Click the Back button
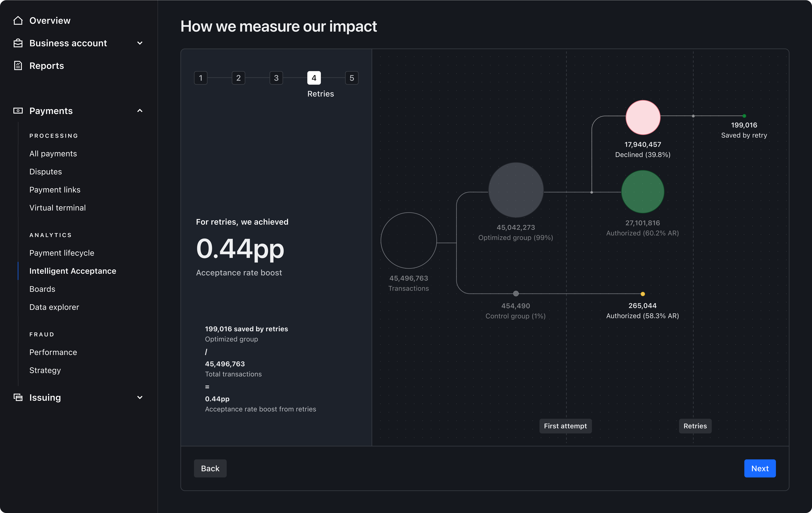The width and height of the screenshot is (812, 513). (210, 468)
